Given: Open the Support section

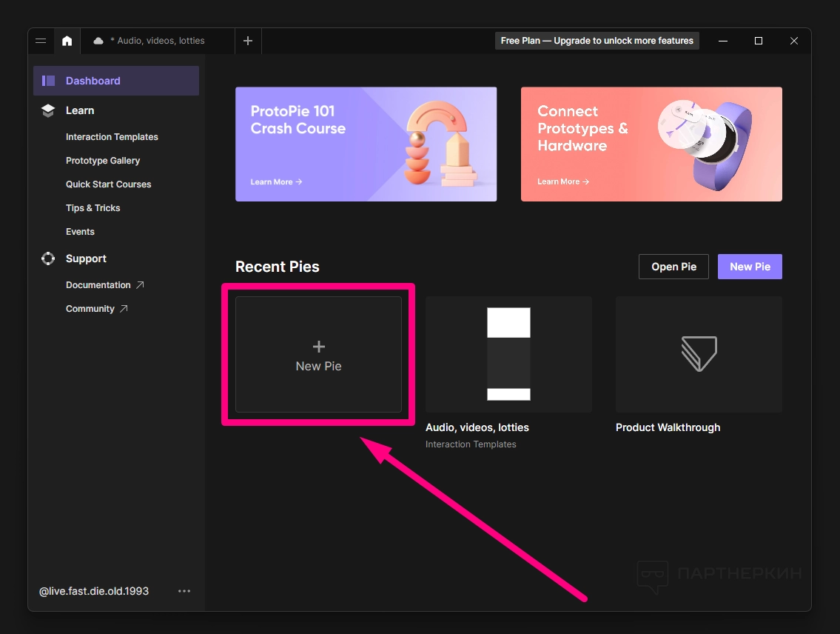Looking at the screenshot, I should [x=87, y=258].
